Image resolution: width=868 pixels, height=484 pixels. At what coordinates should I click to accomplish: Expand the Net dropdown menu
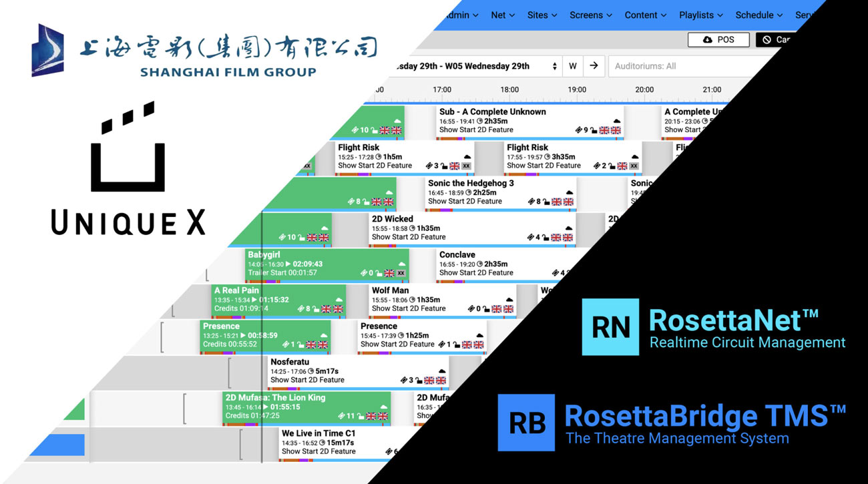click(503, 15)
